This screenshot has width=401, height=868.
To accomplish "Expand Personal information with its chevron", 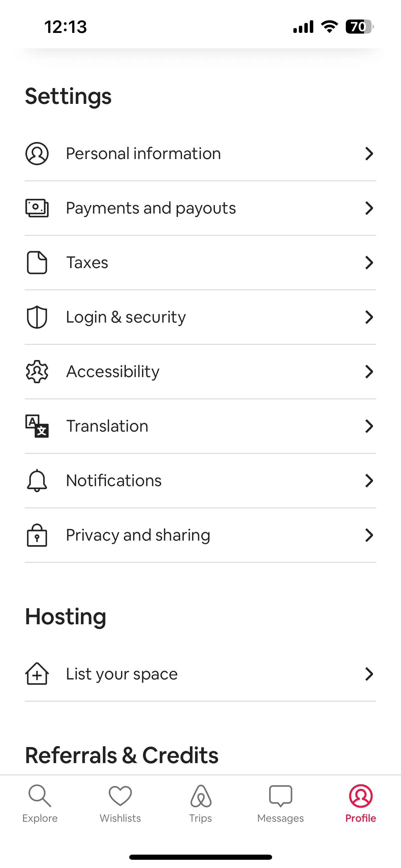I will 369,154.
